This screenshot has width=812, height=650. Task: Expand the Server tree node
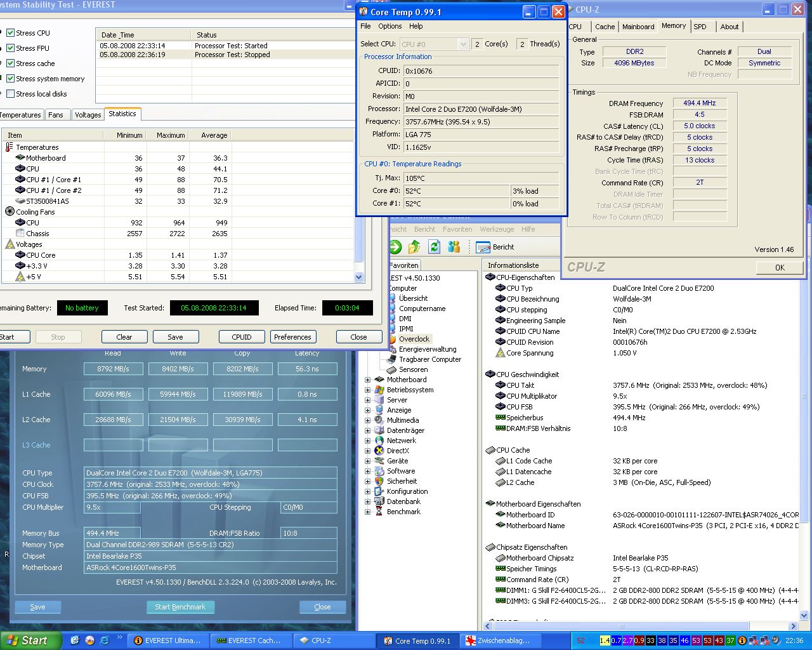(367, 400)
